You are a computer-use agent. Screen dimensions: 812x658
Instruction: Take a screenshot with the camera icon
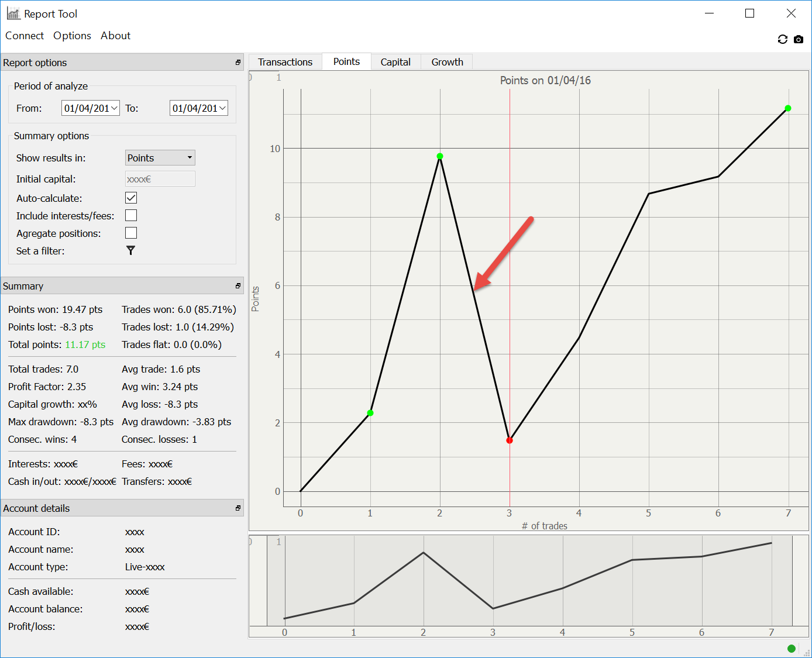pos(799,39)
